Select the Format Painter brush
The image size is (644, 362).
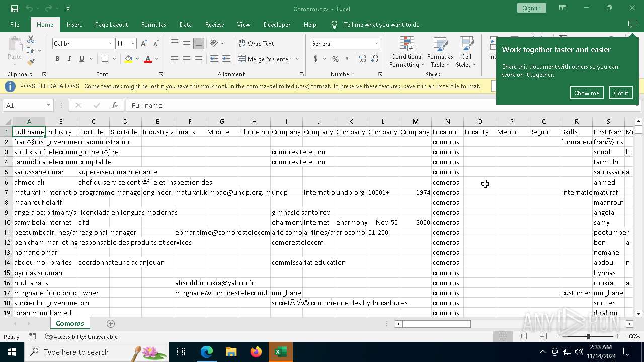coord(31,62)
